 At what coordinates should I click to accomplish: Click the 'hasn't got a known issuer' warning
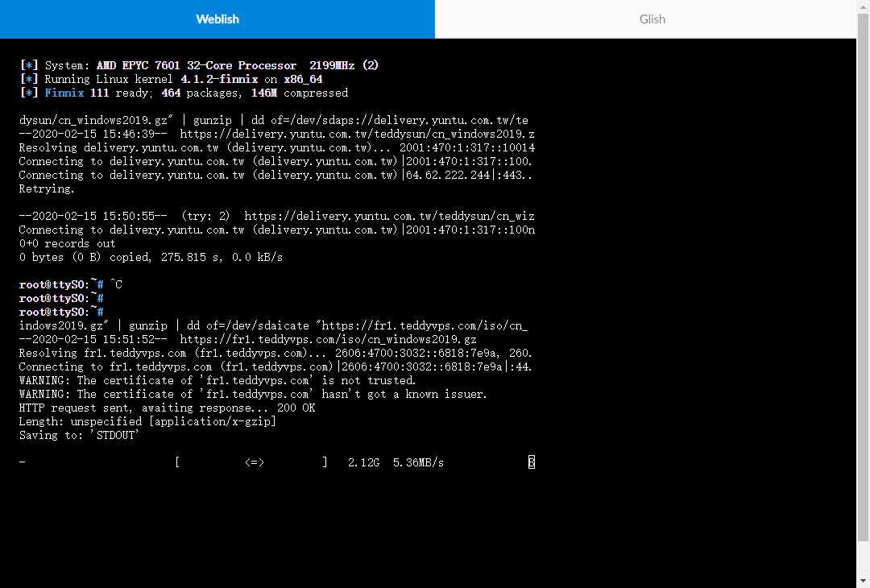pos(253,395)
